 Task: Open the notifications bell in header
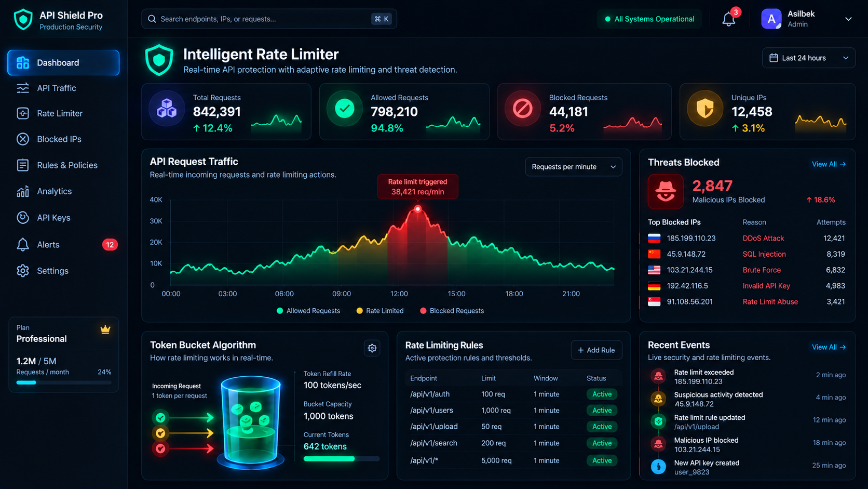[729, 20]
